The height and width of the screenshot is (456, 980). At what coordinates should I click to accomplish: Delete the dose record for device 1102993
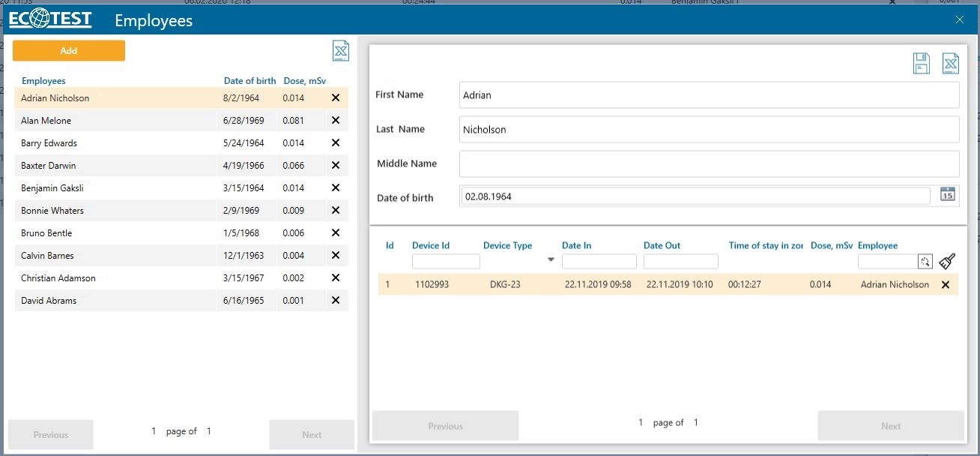(946, 285)
